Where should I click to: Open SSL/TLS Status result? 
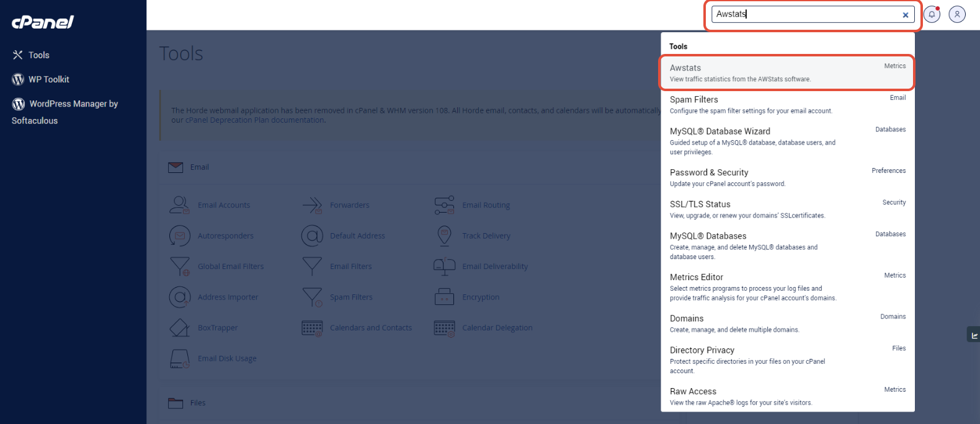(788, 209)
